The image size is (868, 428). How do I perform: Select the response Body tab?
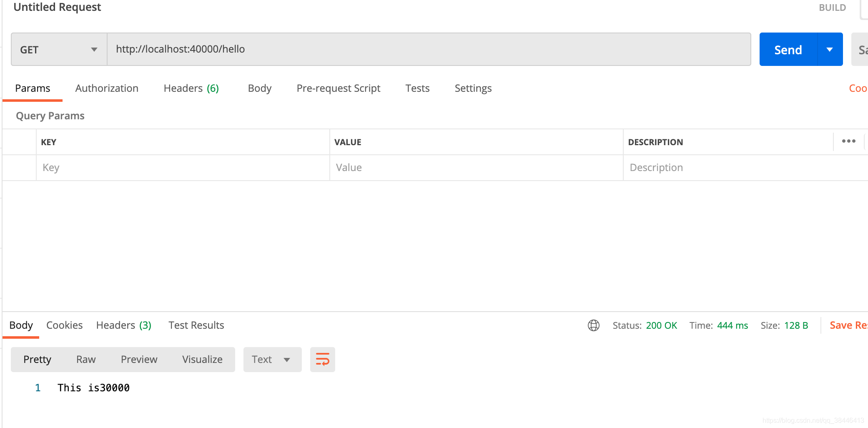[21, 325]
